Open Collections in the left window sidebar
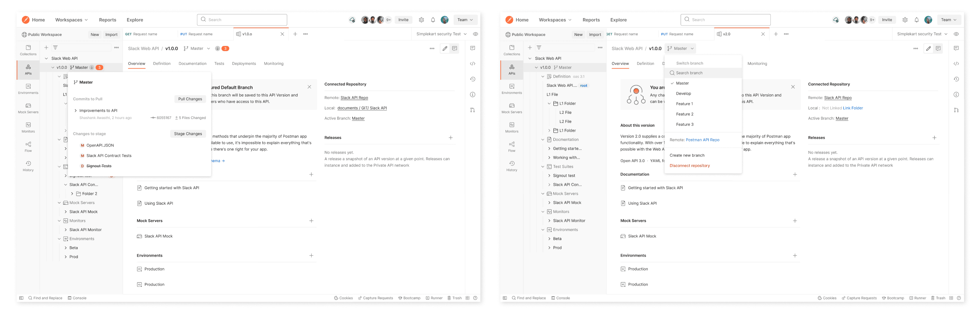980x316 pixels. 28,50
